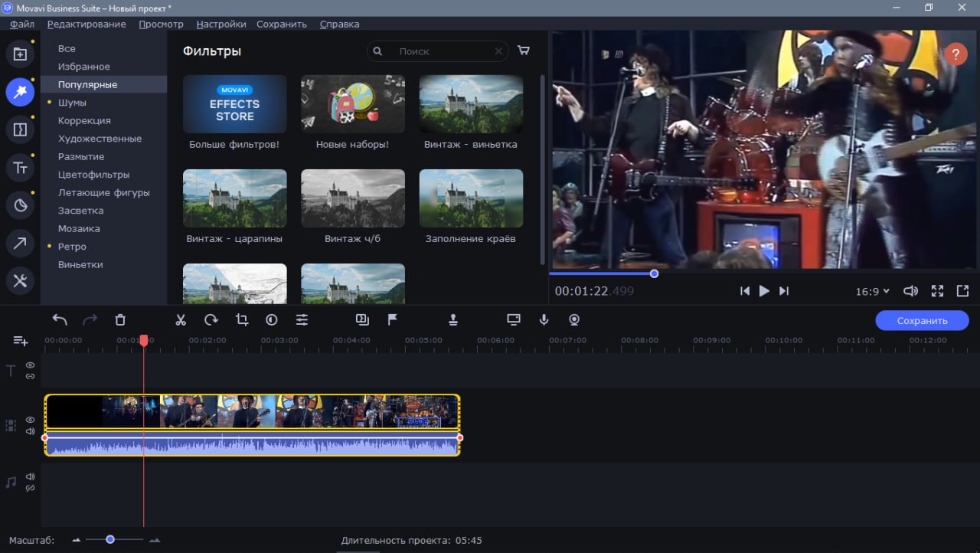Open the Titles tab in left sidebar

(20, 168)
